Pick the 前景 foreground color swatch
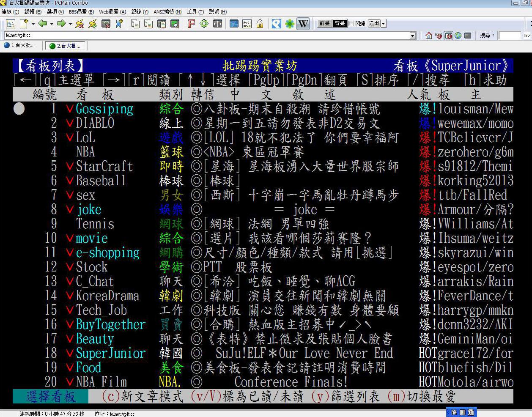Viewport: 532px width, 417px height. coord(324,24)
